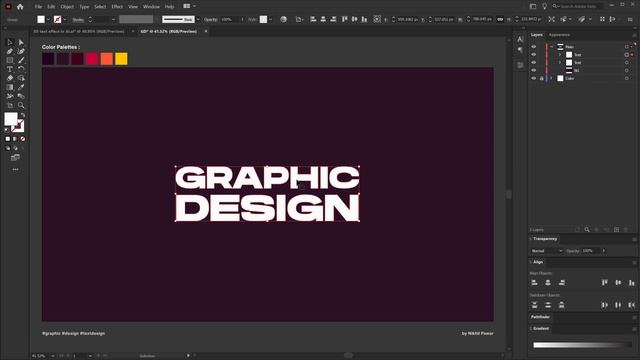Open the blending mode Normal dropdown
The image size is (640, 360).
[547, 251]
